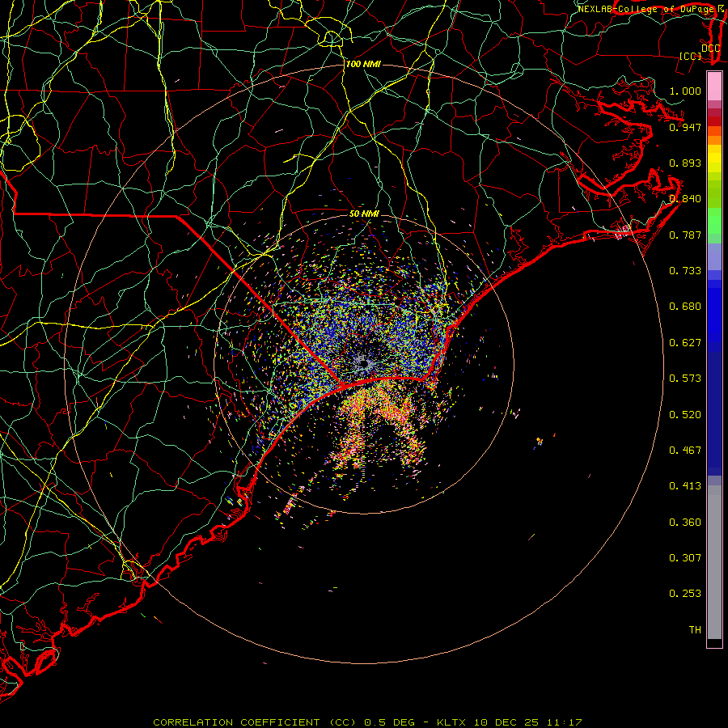728x728 pixels.
Task: Click the Correlation Coefficient KLTX caption
Action: coord(367,722)
